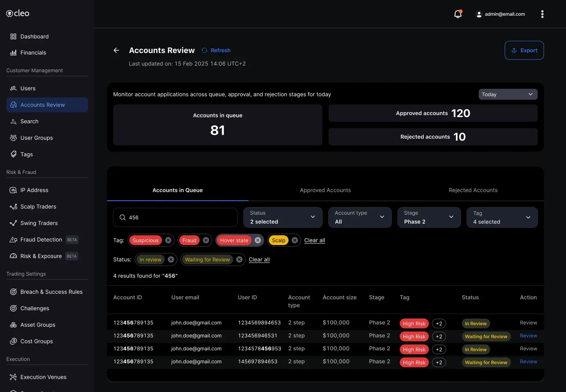Click Review for user ID 123456946531
Viewport: 566px width, 392px height.
[x=528, y=336]
